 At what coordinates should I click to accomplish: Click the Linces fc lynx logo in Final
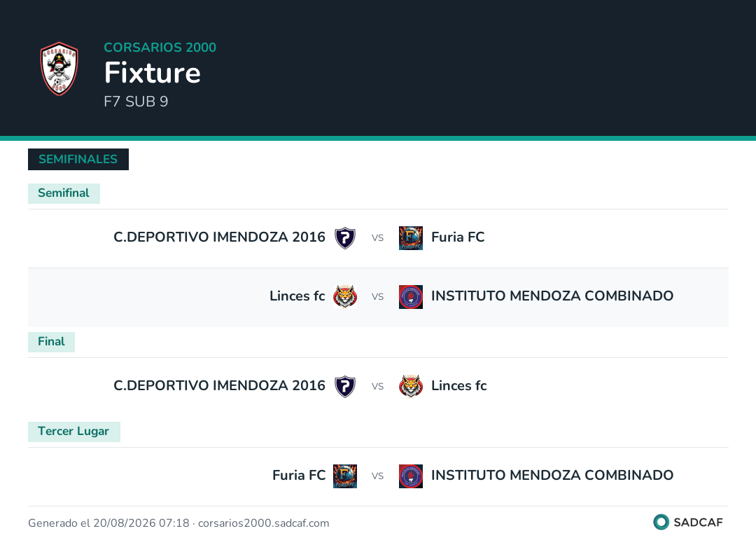pos(411,387)
